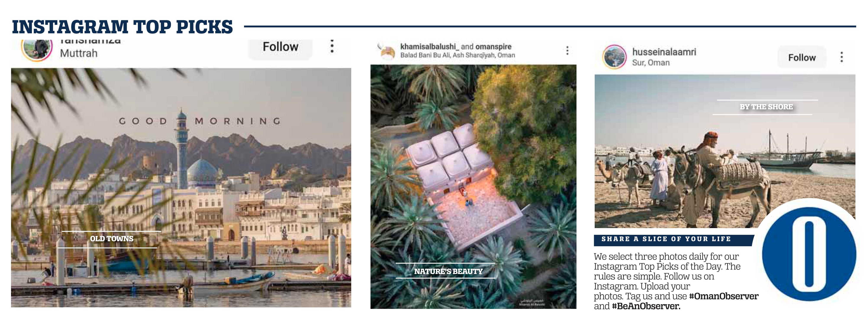Click the #OmanObserver hashtag
The height and width of the screenshot is (324, 868).
[x=724, y=296]
